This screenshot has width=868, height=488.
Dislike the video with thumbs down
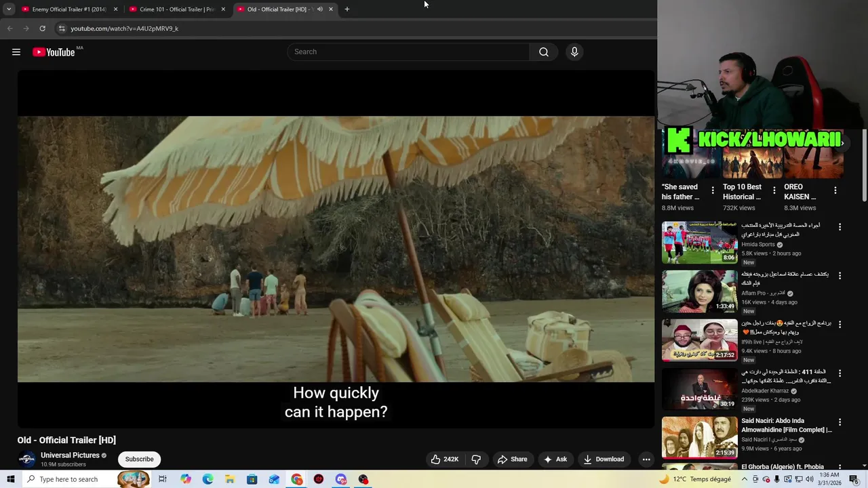click(476, 460)
